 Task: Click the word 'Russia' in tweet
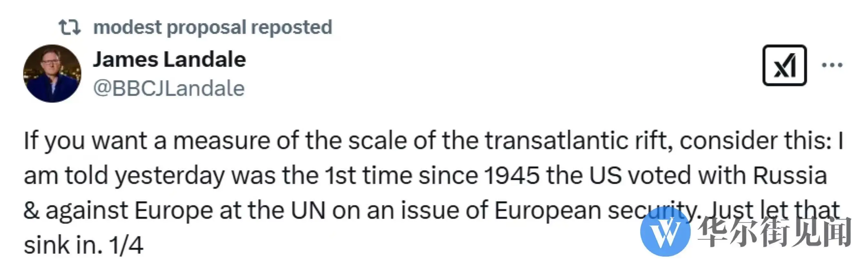click(790, 176)
